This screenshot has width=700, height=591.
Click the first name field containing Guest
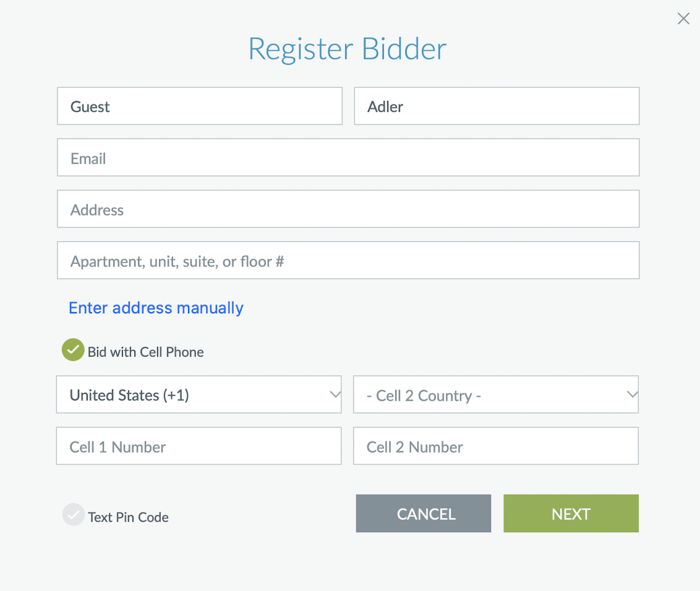point(199,106)
